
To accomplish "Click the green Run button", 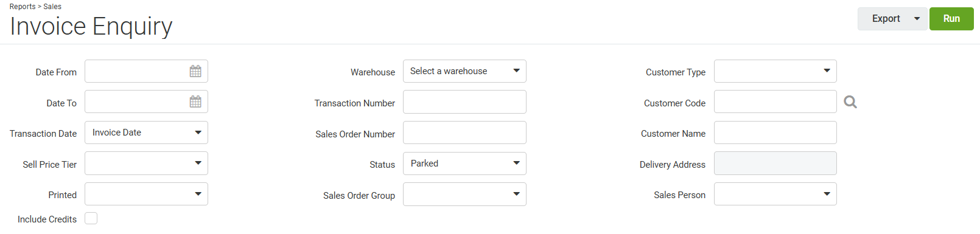I will point(951,19).
